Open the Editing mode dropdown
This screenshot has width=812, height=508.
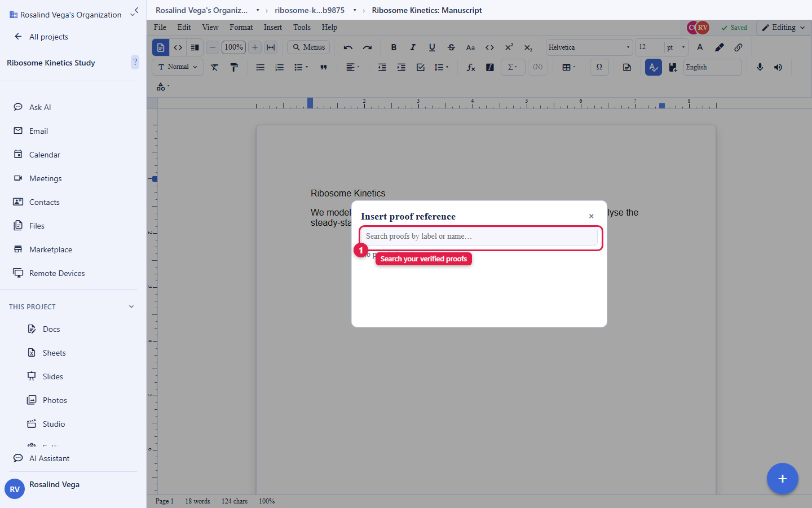pyautogui.click(x=784, y=27)
